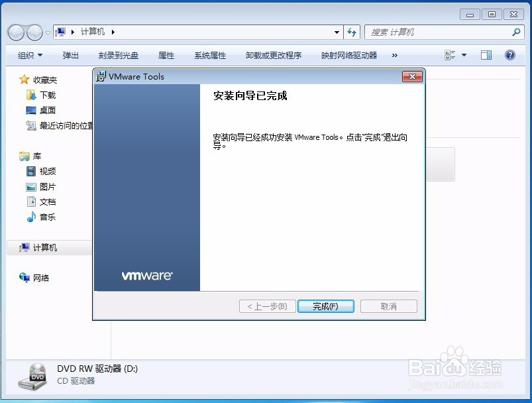
Task: Show more toolbar commands with » chevron
Action: [x=395, y=55]
